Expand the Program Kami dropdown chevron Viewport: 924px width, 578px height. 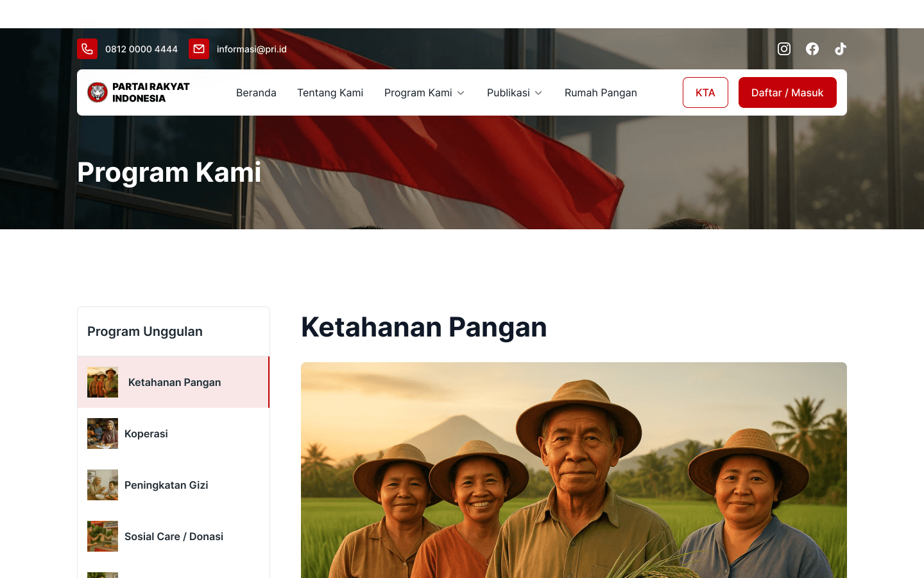pos(461,93)
